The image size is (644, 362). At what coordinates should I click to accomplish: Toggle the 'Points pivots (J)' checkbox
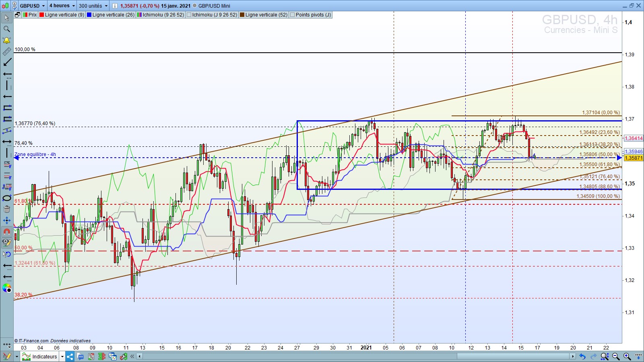point(292,15)
